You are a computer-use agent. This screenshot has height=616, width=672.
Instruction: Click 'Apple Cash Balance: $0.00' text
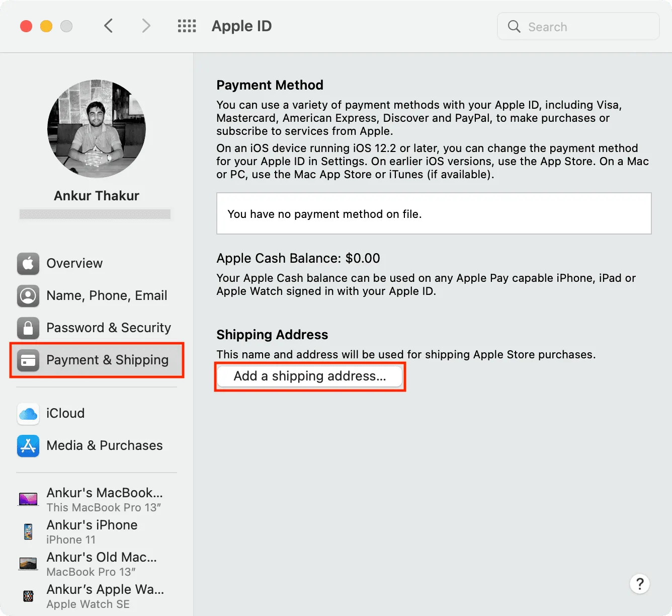[298, 258]
